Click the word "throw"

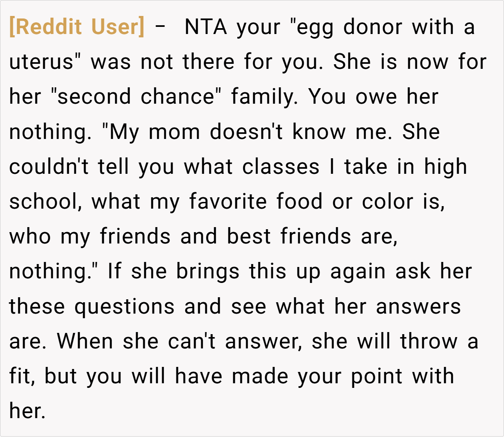point(429,341)
